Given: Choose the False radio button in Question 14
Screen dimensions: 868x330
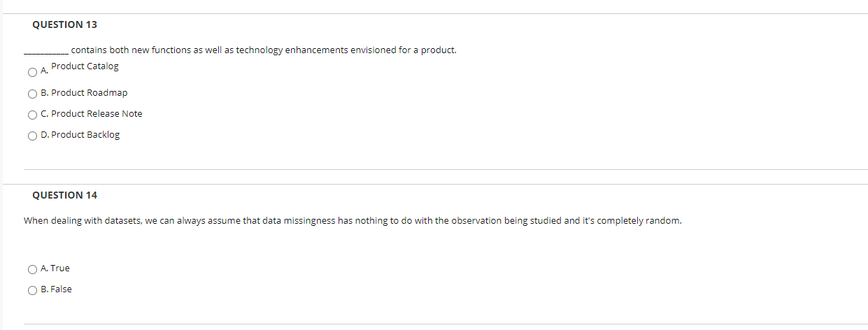Looking at the screenshot, I should point(32,289).
